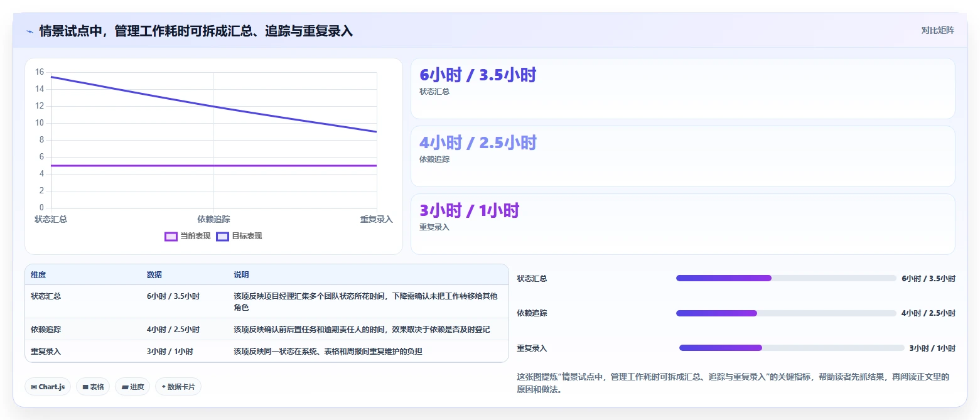Click the lightning icon beside the title
980x420 pixels.
point(30,31)
